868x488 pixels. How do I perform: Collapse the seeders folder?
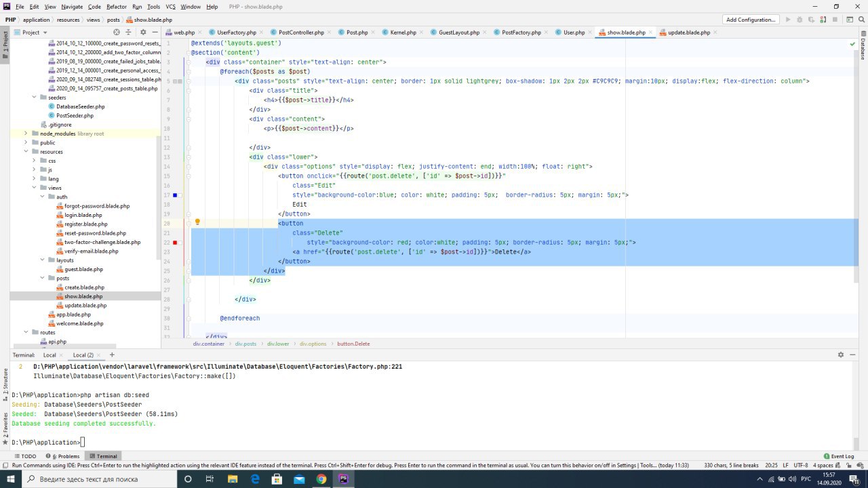click(35, 98)
